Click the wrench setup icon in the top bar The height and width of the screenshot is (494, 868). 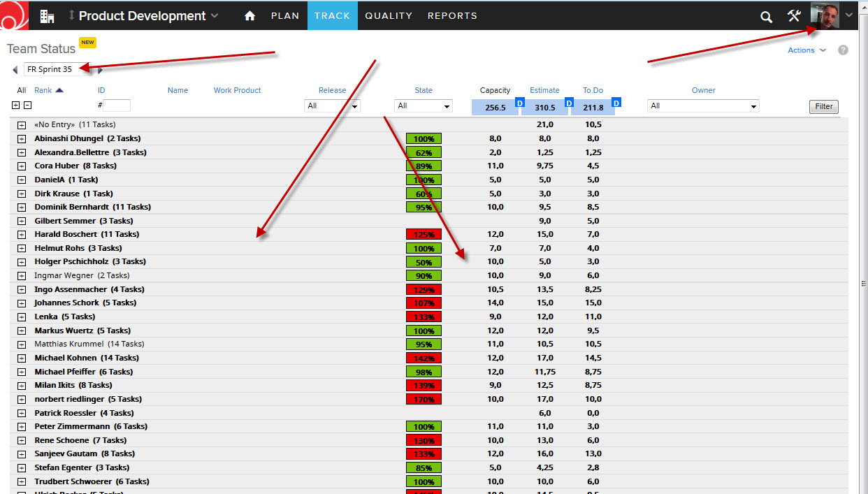coord(794,15)
